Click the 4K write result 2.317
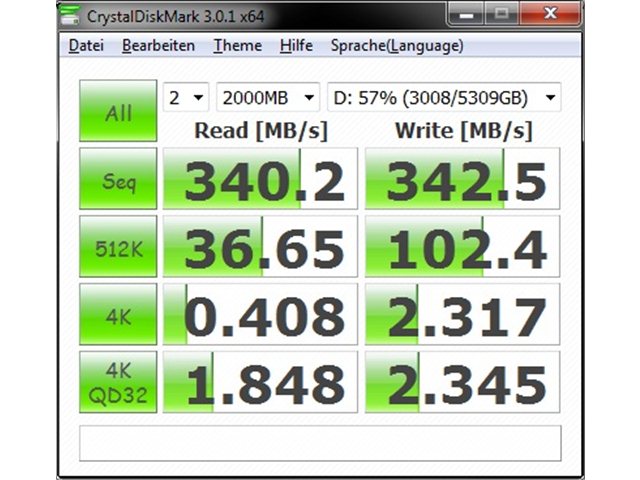Image resolution: width=640 pixels, height=480 pixels. [462, 314]
